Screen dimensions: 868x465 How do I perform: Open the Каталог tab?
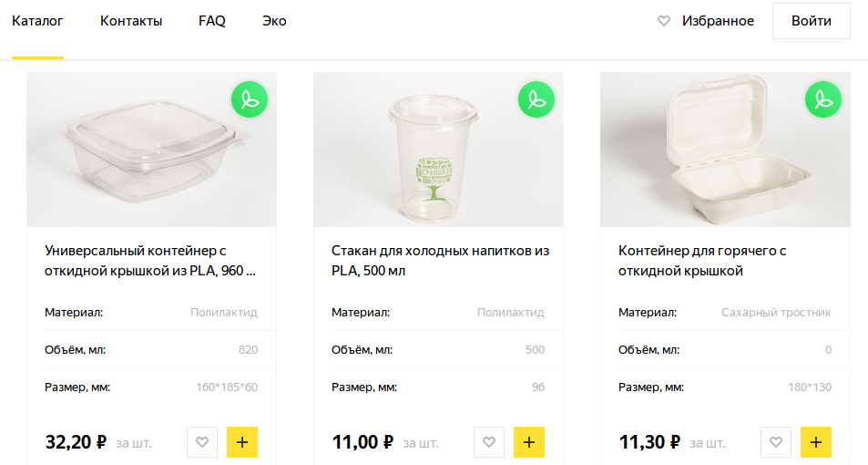tap(37, 21)
